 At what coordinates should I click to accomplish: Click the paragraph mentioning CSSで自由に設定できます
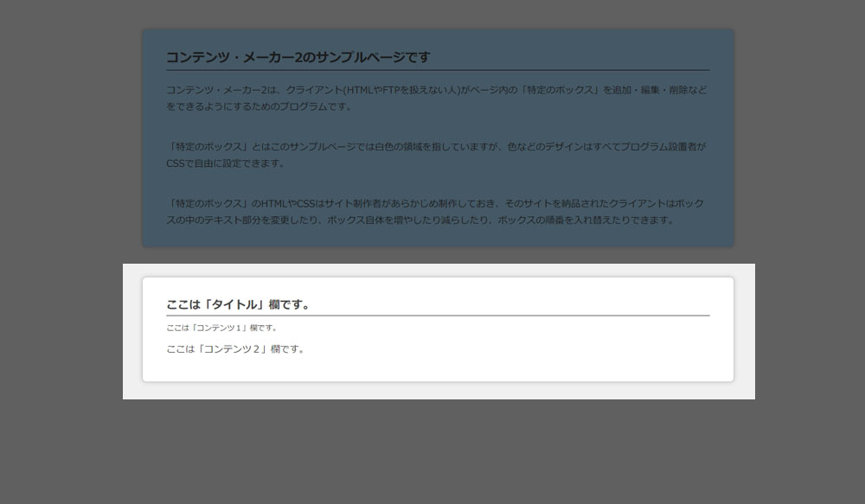point(437,155)
